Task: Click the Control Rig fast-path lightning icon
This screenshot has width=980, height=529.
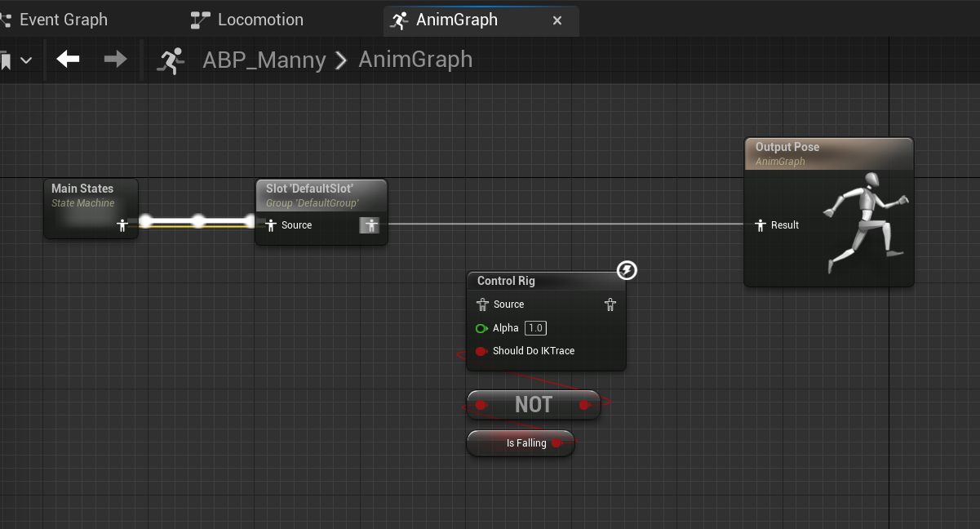Action: 627,270
